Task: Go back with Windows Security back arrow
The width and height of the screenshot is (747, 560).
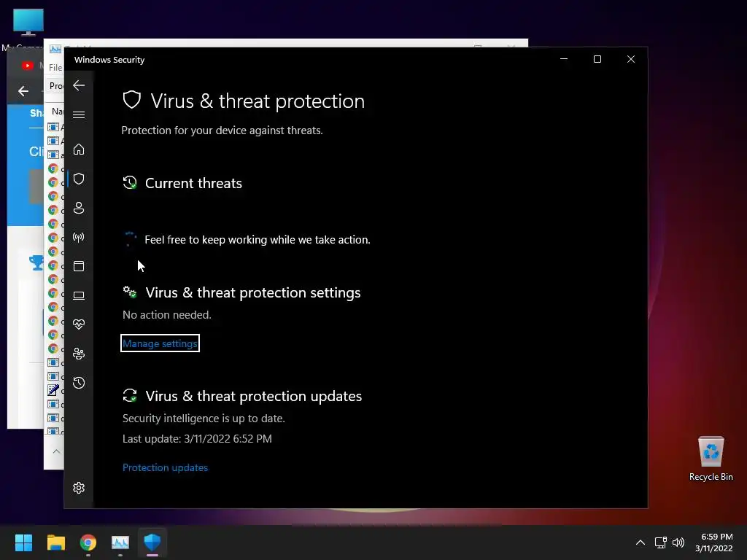Action: pos(79,85)
